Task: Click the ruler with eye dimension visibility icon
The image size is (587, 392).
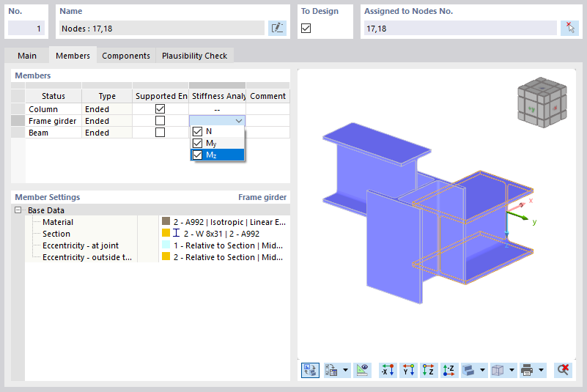Action: click(362, 370)
